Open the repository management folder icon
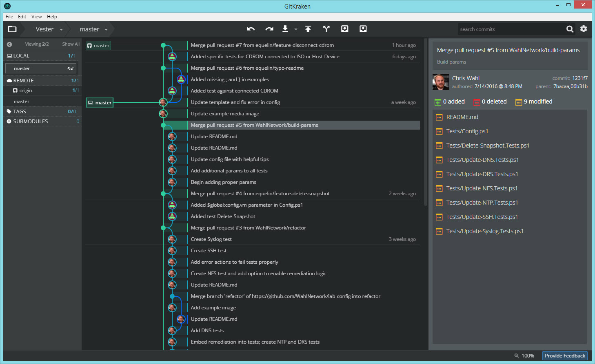Image resolution: width=595 pixels, height=364 pixels. pos(12,29)
